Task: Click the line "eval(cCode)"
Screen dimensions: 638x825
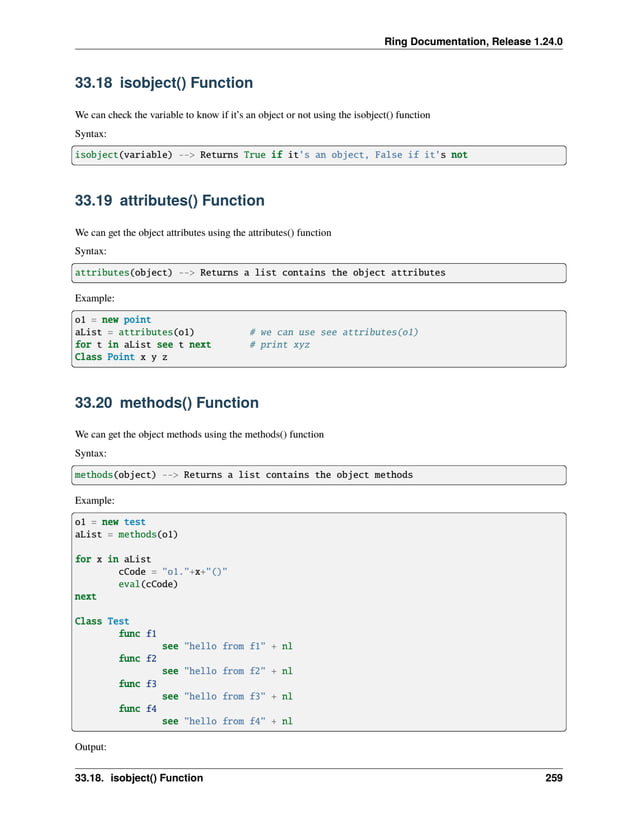Action: [x=148, y=584]
